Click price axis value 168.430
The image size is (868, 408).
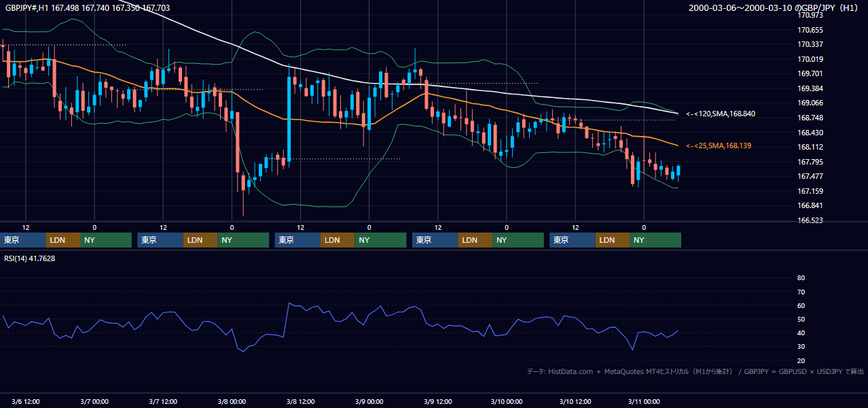tap(810, 133)
